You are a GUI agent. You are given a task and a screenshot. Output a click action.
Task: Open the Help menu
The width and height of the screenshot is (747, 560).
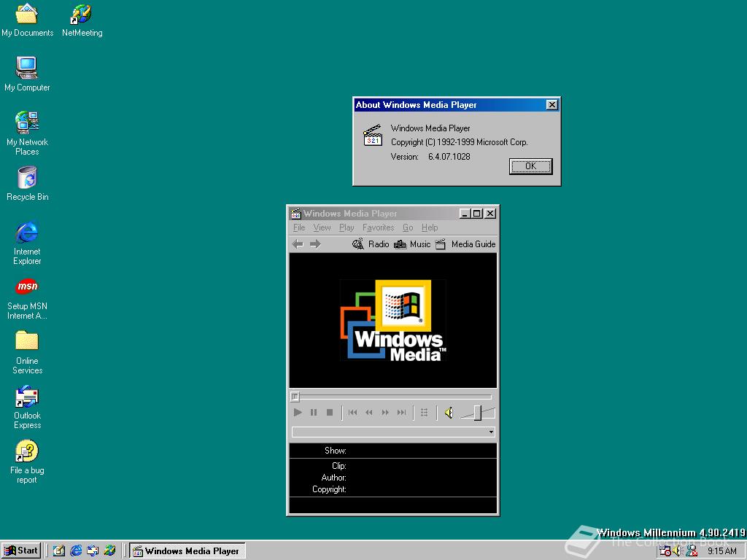coord(429,227)
